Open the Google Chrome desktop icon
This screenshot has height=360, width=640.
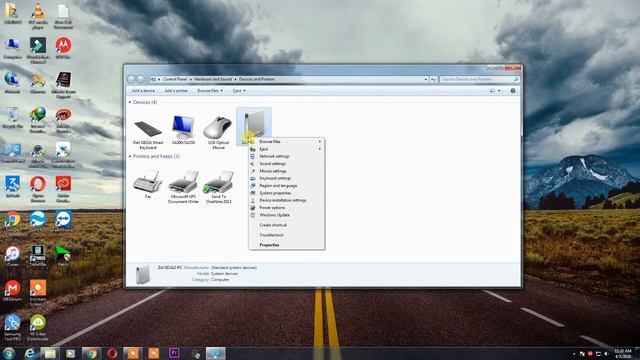pyautogui.click(x=13, y=221)
